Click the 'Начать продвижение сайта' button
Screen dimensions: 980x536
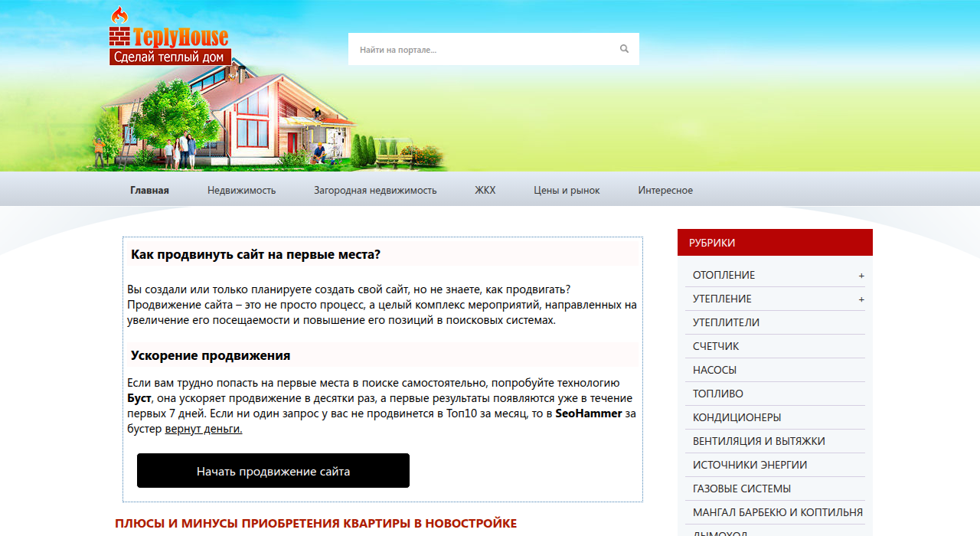coord(273,471)
